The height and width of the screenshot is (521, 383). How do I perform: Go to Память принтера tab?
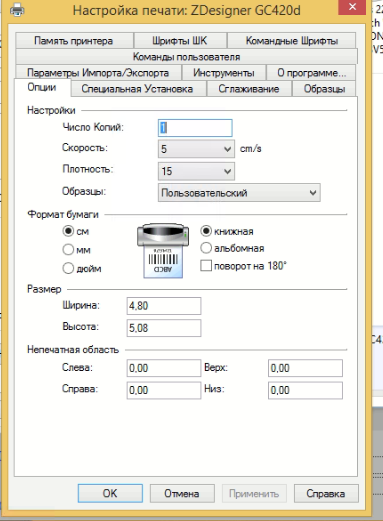click(x=74, y=41)
